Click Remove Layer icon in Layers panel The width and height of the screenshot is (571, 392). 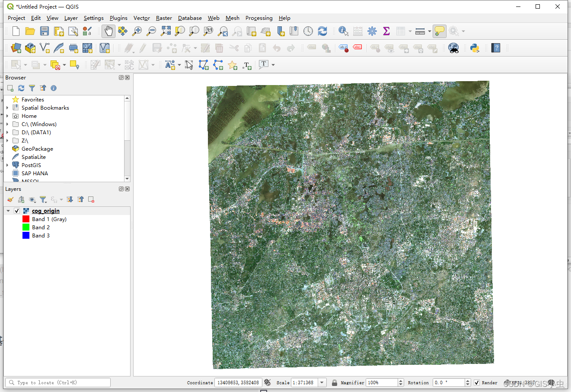pyautogui.click(x=91, y=199)
